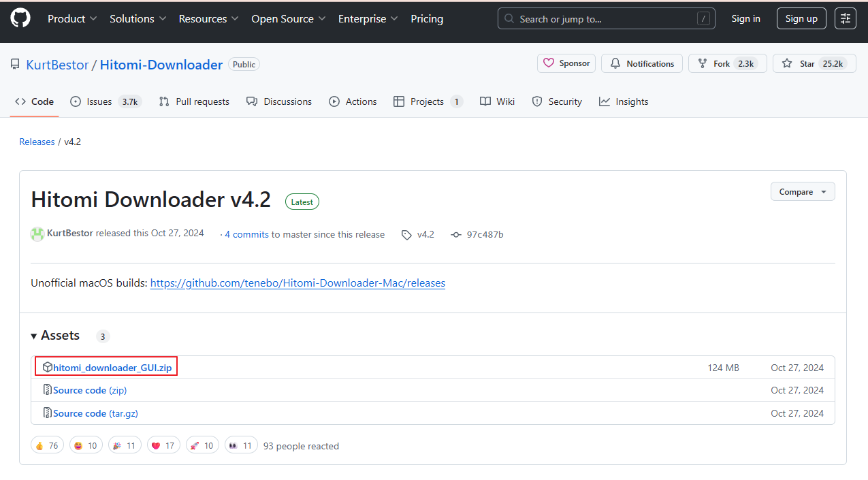The height and width of the screenshot is (480, 868).
Task: Go to the Pricing page
Action: [x=427, y=19]
